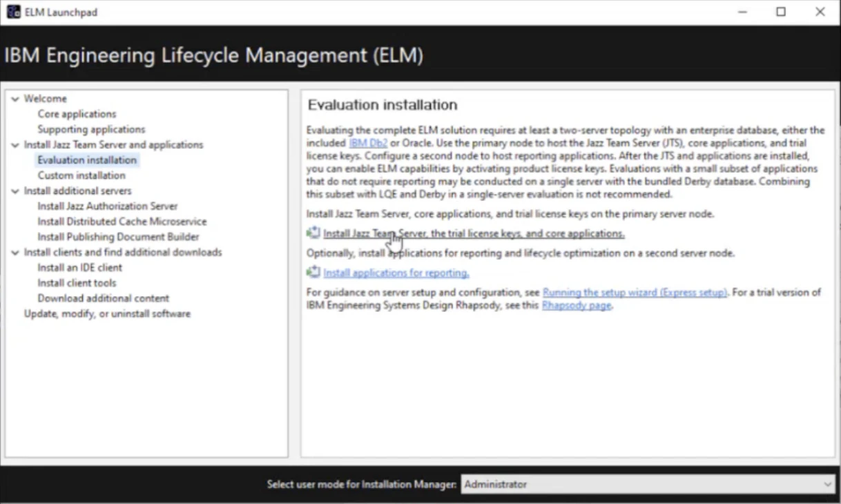Viewport: 841px width, 504px height.
Task: Open Install an IDE client
Action: click(80, 268)
